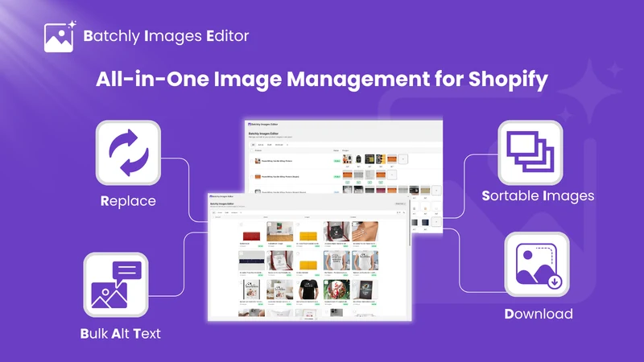Select the yellow wallet thumbnail beside wall art
Screen dimensions: 644x362
[x=308, y=232]
